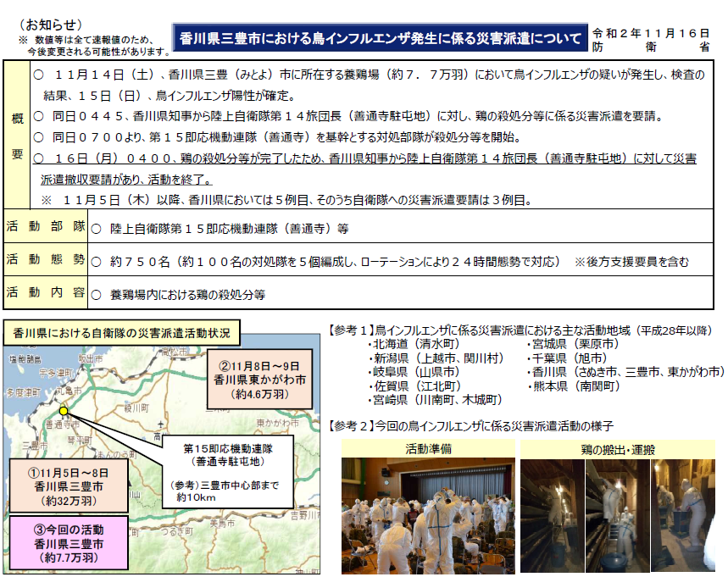Click the map label 丸亀市
The image size is (728, 577).
[x=69, y=391]
